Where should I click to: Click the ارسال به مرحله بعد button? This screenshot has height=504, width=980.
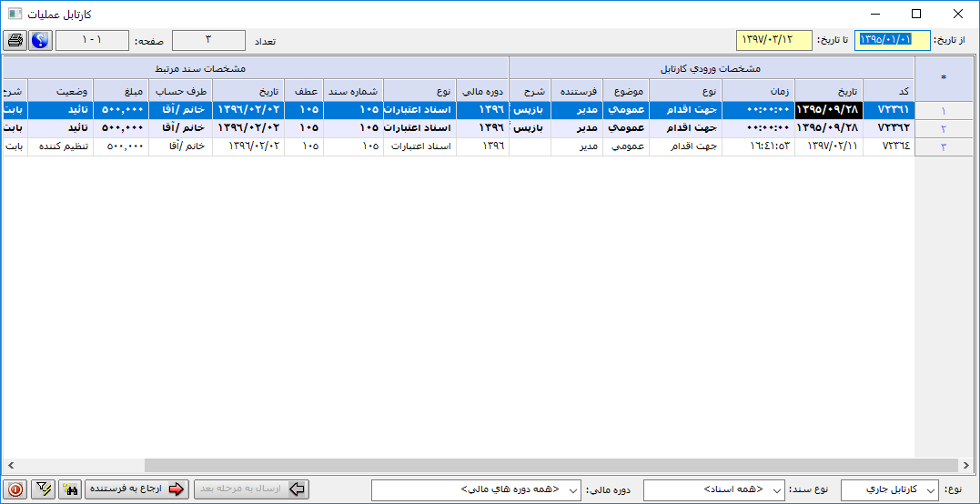[251, 489]
